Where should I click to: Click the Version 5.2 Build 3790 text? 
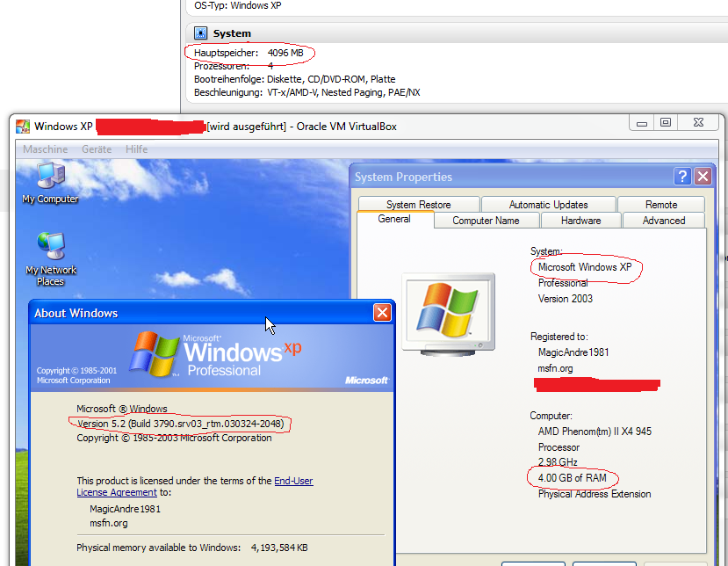coord(180,424)
